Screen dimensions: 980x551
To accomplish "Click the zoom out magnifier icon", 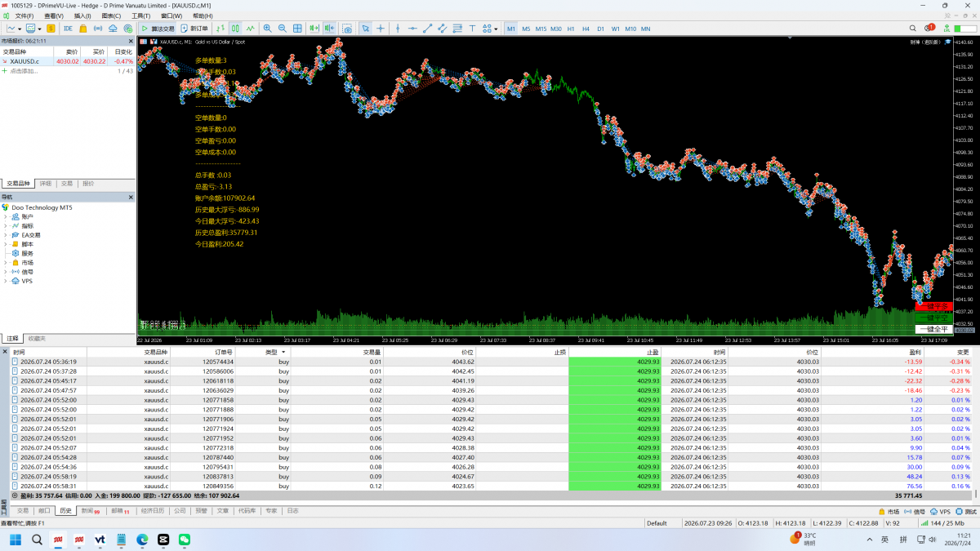I will point(283,29).
